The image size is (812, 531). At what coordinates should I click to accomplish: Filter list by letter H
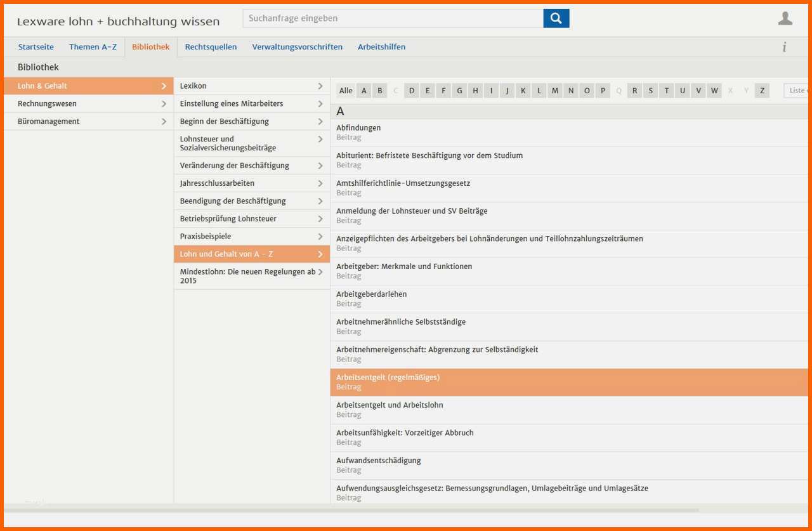475,91
